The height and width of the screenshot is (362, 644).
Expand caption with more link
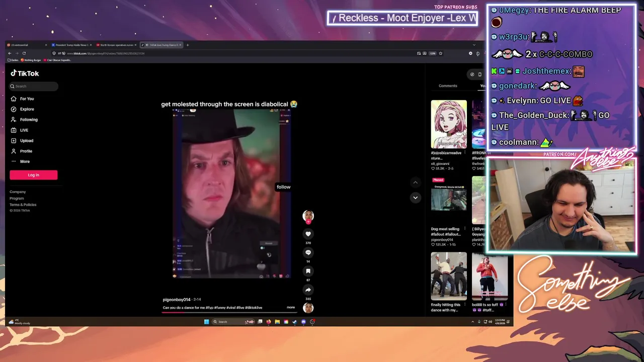(x=291, y=307)
